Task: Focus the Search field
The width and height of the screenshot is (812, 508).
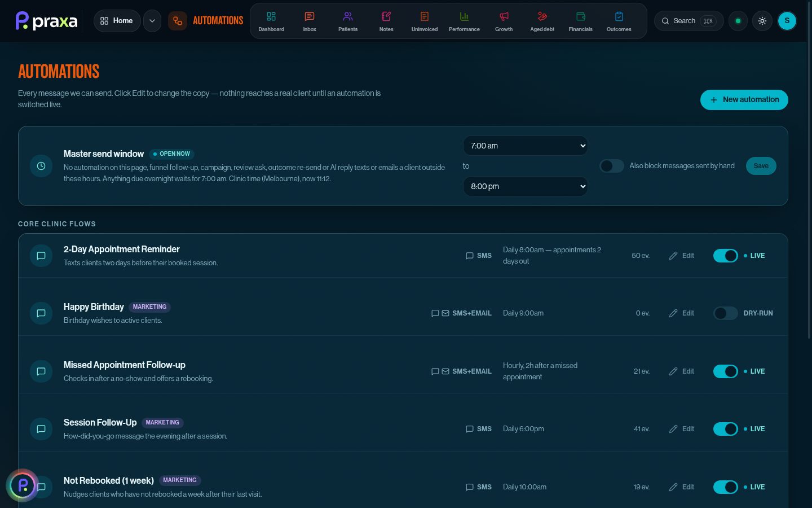Action: tap(689, 21)
